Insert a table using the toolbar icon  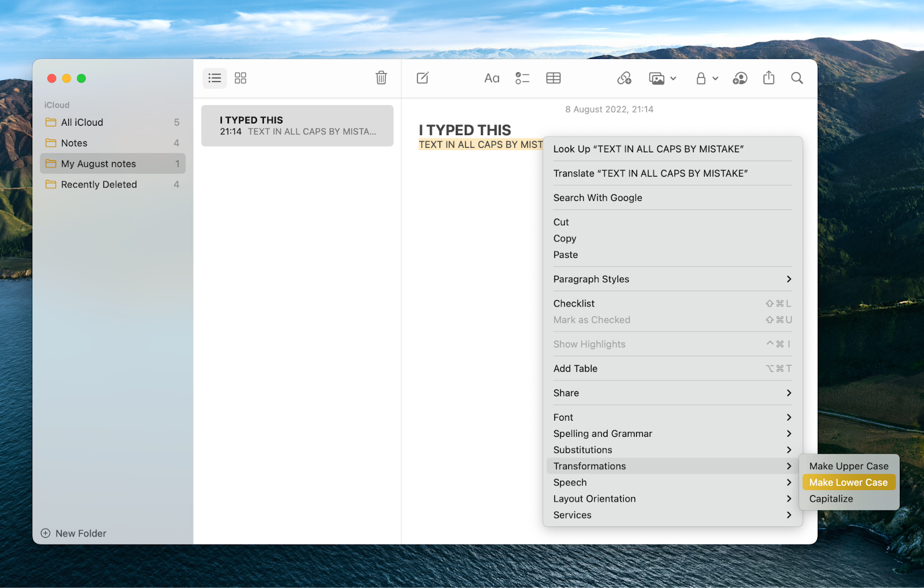[553, 78]
